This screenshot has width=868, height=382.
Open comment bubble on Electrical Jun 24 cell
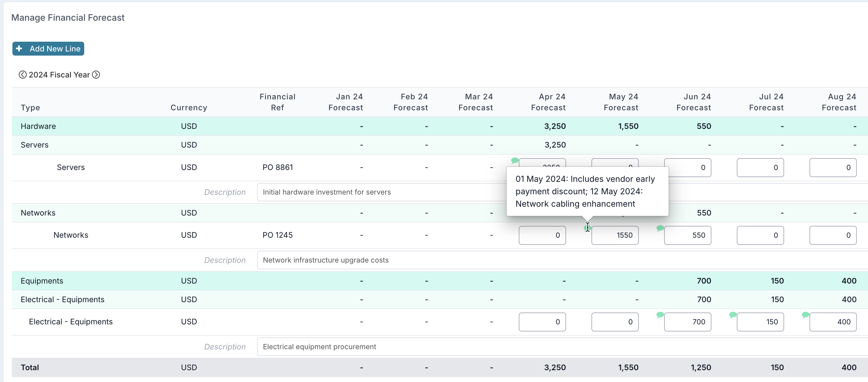(x=660, y=315)
